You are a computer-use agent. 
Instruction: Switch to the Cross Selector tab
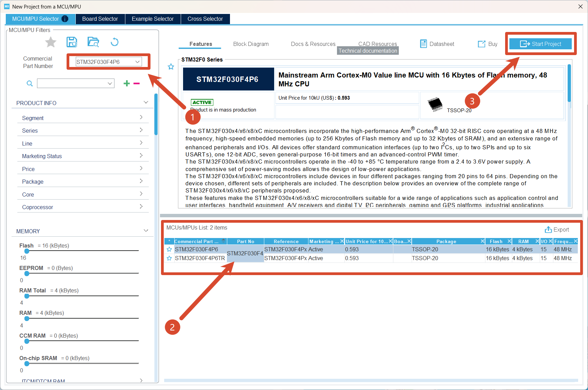(x=205, y=19)
